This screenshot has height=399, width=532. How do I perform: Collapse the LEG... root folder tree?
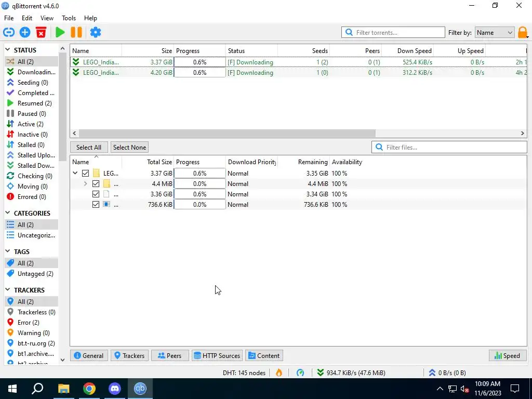(75, 174)
